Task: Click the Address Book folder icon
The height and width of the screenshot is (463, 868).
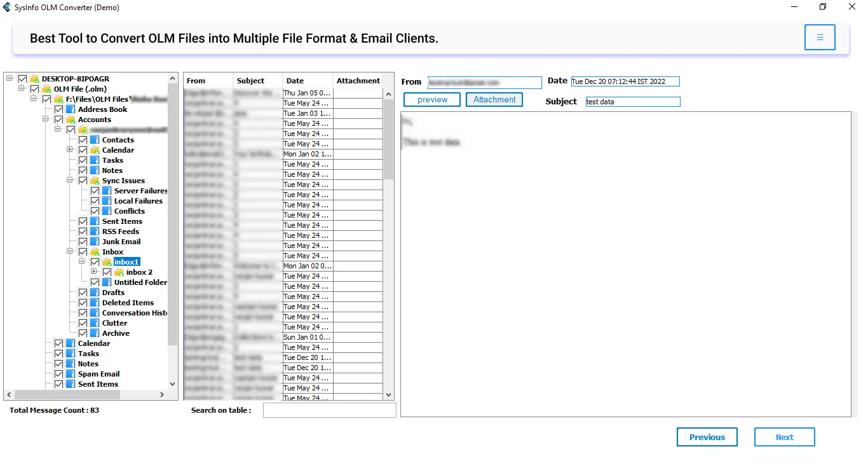Action: coord(71,109)
